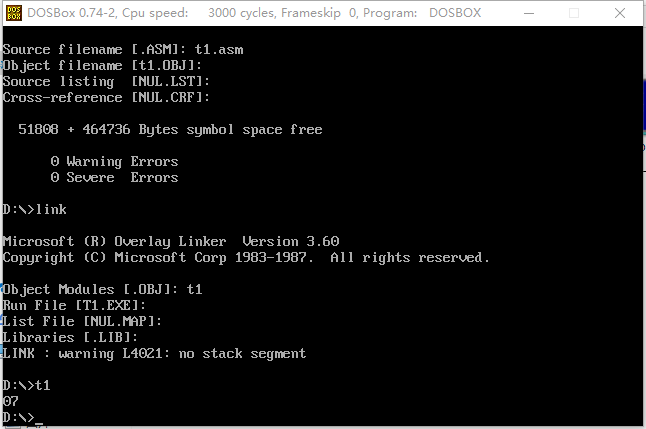Click the 'LINK : warning L4021' message
The image size is (646, 429).
[x=155, y=353]
